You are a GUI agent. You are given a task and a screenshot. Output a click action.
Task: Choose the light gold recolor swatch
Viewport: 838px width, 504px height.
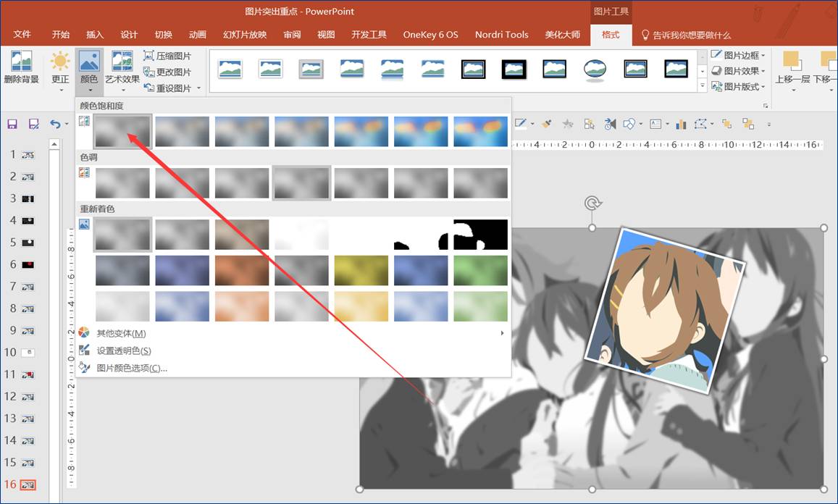click(x=361, y=306)
